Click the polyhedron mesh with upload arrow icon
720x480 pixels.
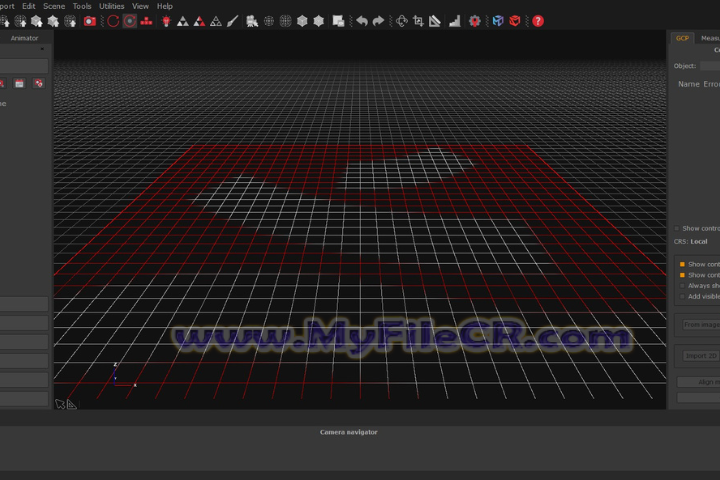click(53, 21)
